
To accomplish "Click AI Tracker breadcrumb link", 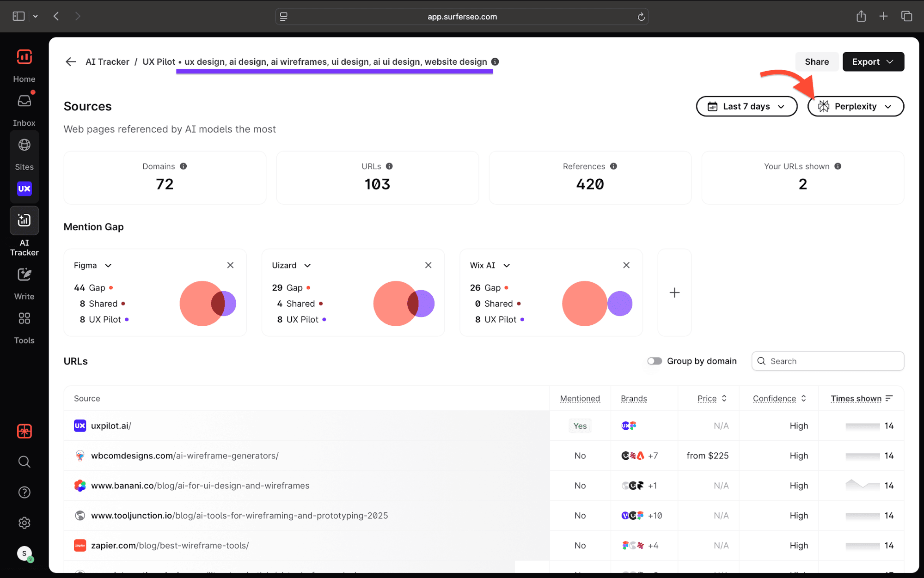I will point(107,61).
